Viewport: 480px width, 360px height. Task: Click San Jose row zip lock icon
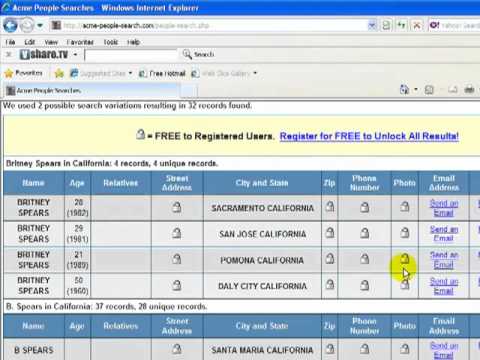tap(330, 232)
